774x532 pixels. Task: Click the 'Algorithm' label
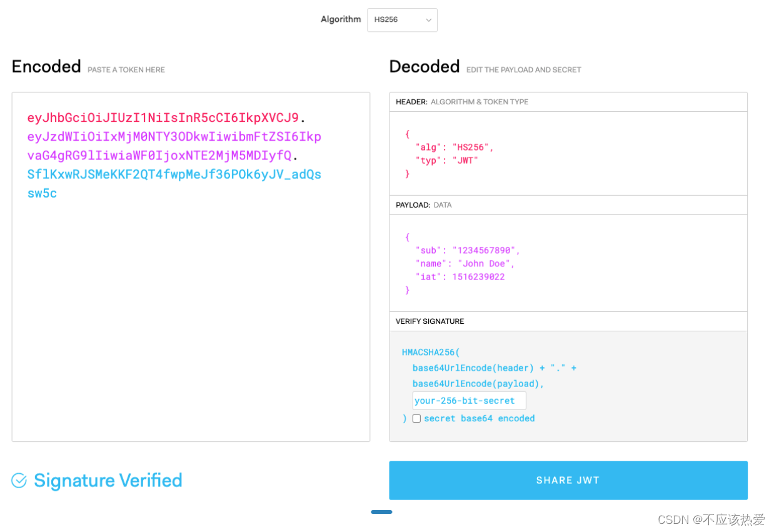[341, 19]
